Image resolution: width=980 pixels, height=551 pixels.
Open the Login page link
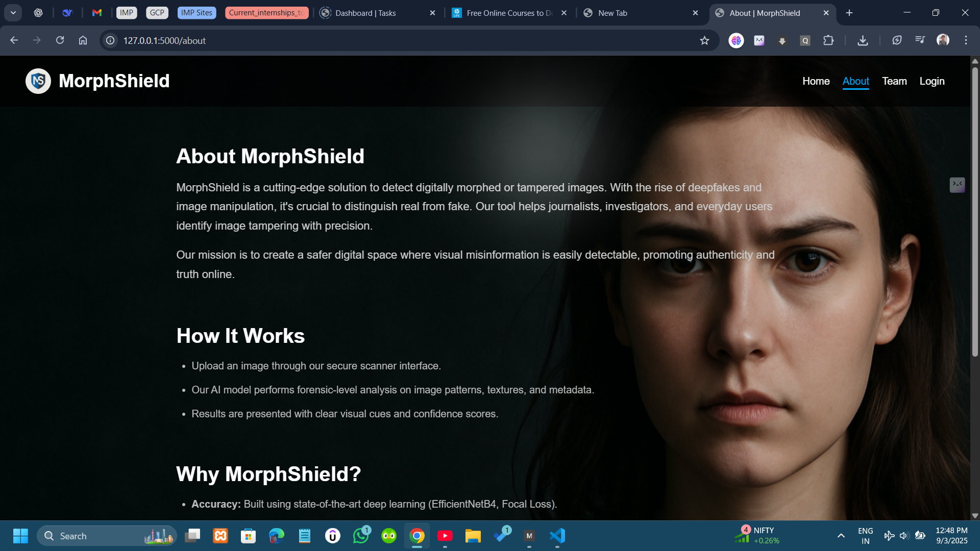click(932, 81)
